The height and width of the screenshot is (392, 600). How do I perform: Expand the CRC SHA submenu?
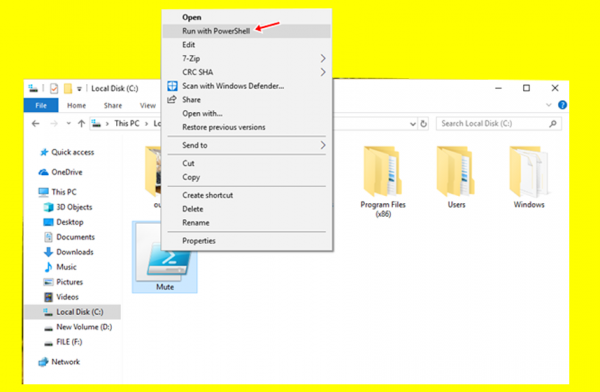coord(323,72)
